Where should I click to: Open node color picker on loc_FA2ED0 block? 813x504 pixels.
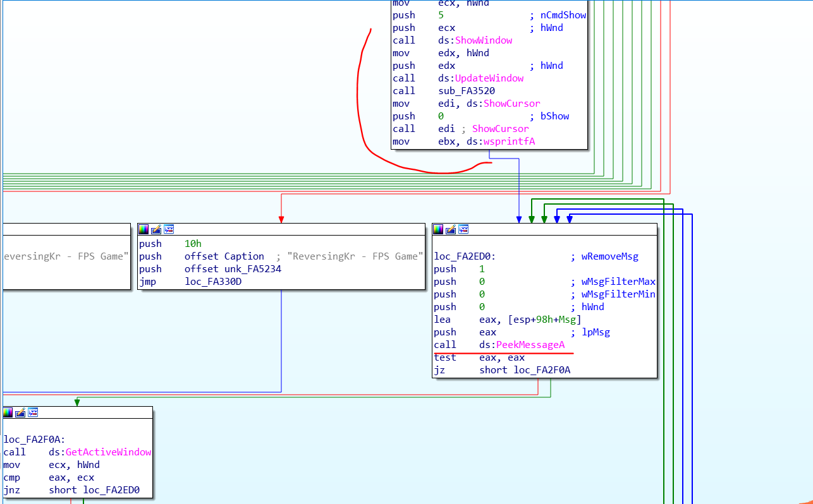(438, 229)
